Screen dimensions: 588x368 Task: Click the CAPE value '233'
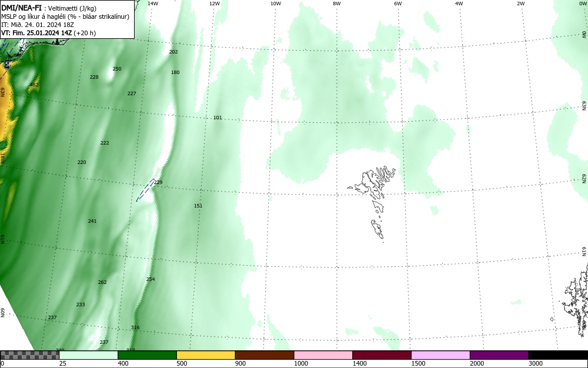pyautogui.click(x=81, y=305)
